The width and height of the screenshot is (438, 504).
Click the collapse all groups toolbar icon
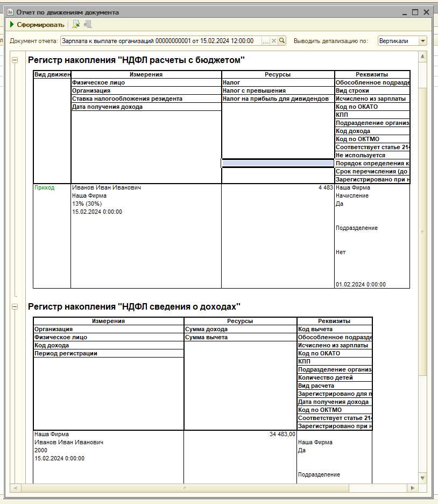pos(88,24)
